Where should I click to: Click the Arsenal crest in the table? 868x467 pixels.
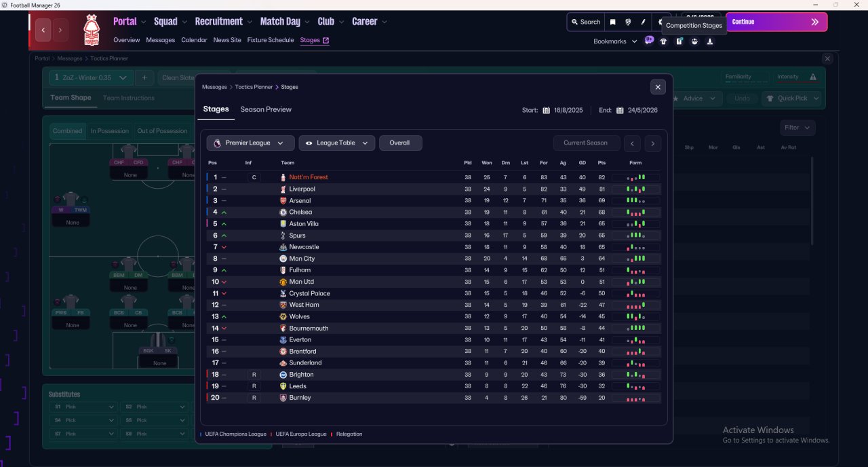(283, 201)
